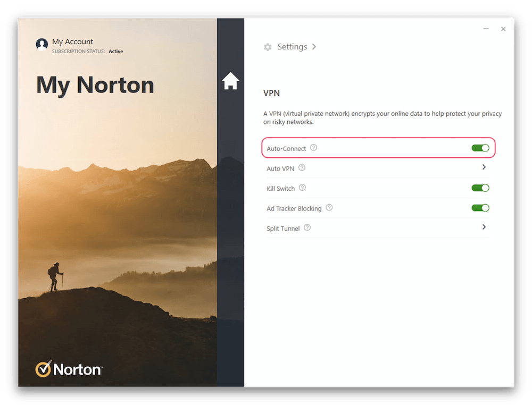
Task: Close the Norton window
Action: coord(503,29)
